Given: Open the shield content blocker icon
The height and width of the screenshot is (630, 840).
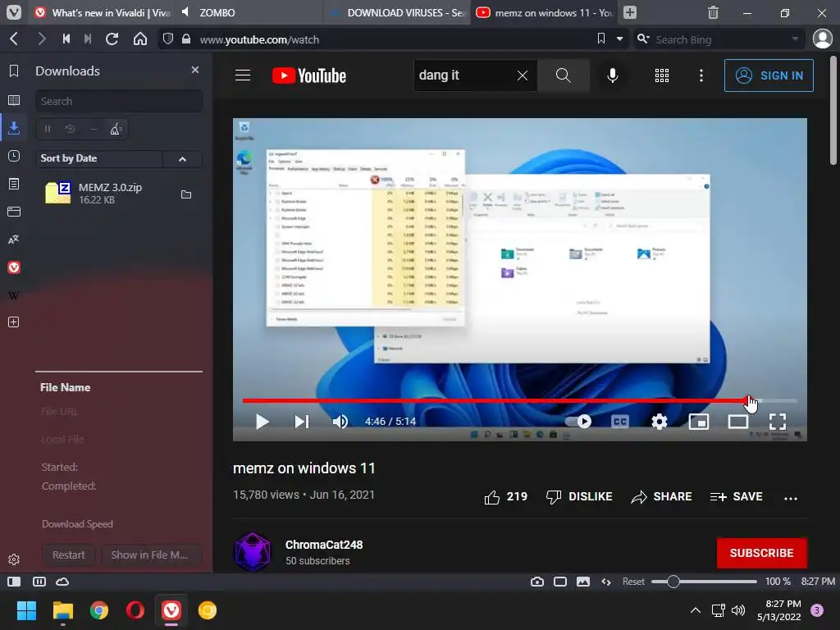Looking at the screenshot, I should tap(168, 39).
